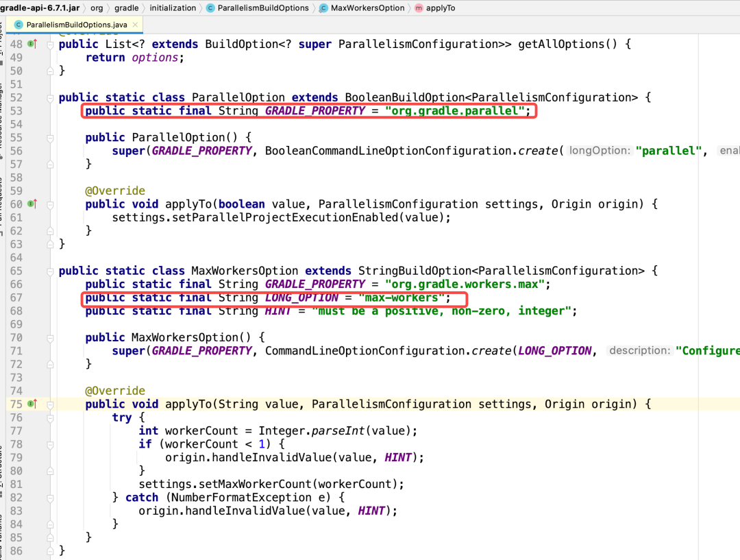Viewport: 740px width, 560px height.
Task: Fold the if block on line 78
Action: (49, 444)
